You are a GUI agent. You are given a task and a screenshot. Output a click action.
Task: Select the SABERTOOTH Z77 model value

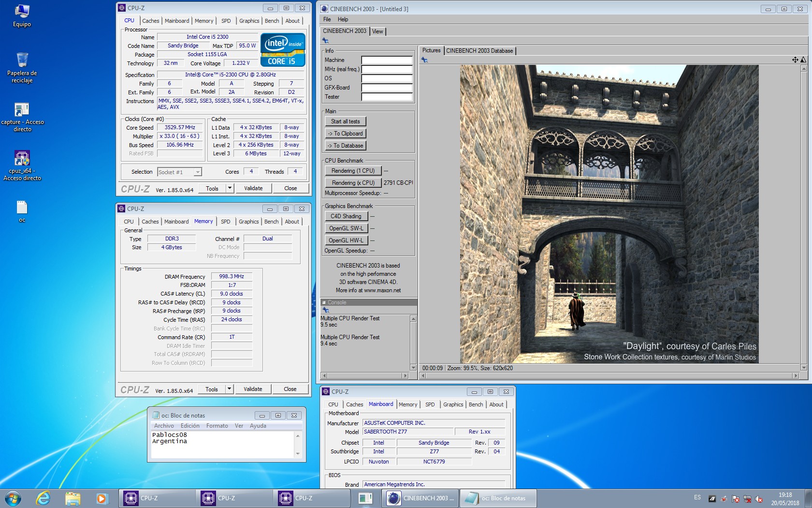point(408,432)
